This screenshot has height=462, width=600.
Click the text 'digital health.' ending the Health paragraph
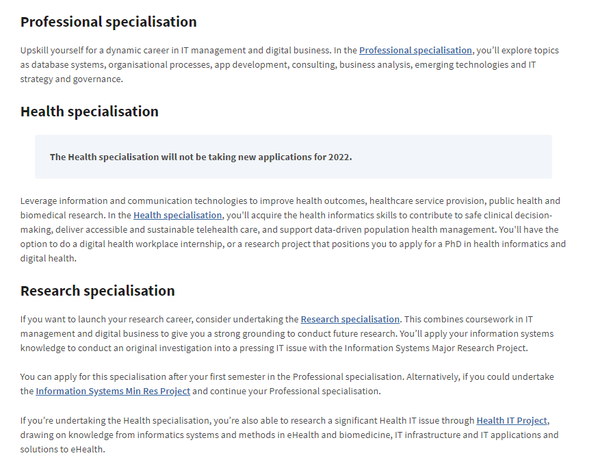pos(48,258)
